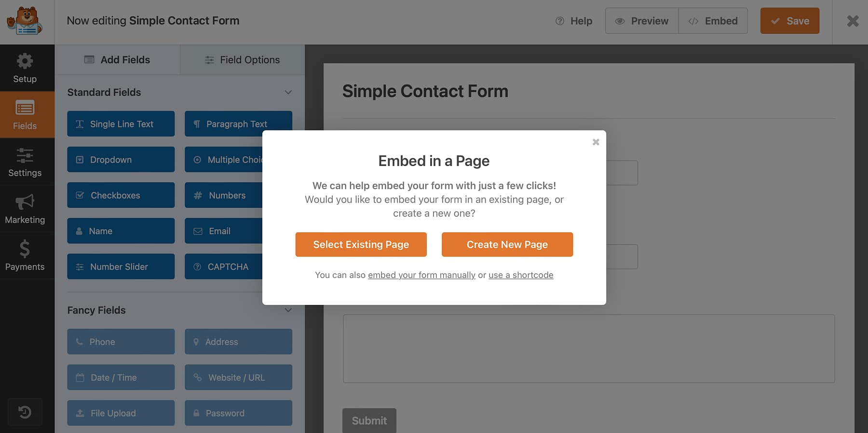Open the Setup gear panel
Viewport: 868px width, 433px height.
(x=25, y=68)
